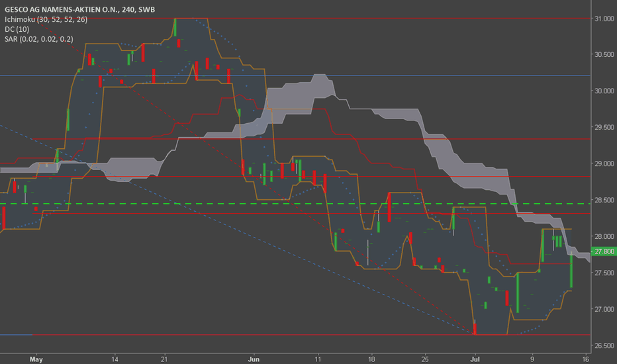This screenshot has width=617, height=364.
Task: Click the 29.000 price axis label
Action: tap(604, 163)
